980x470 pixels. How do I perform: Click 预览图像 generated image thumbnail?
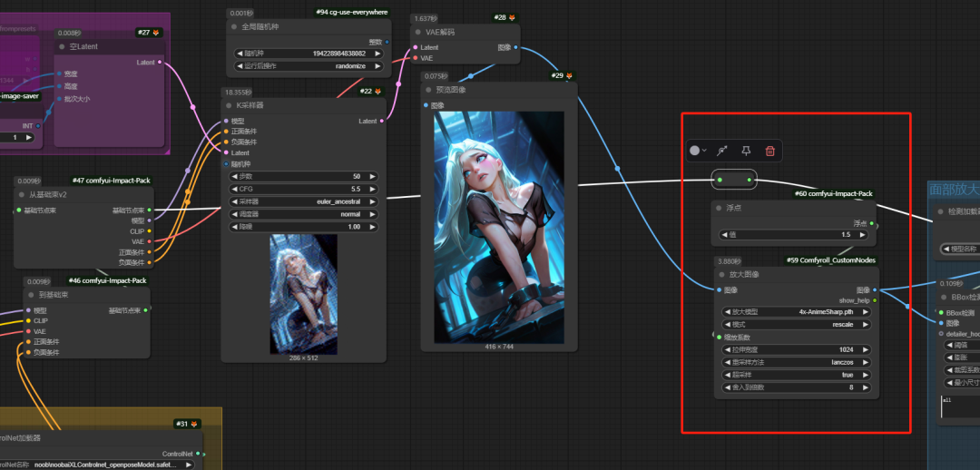coord(499,227)
